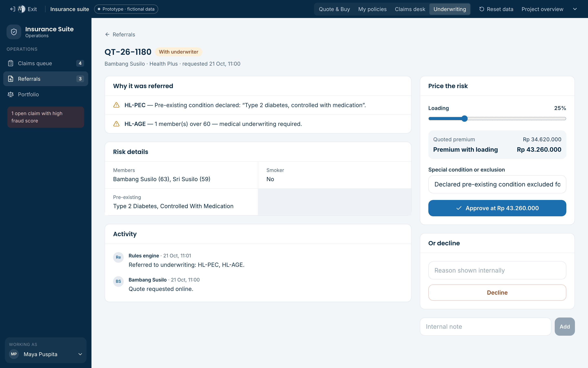Screen dimensions: 588x368
Task: Focus the Special condition or exclusion field
Action: [497, 184]
